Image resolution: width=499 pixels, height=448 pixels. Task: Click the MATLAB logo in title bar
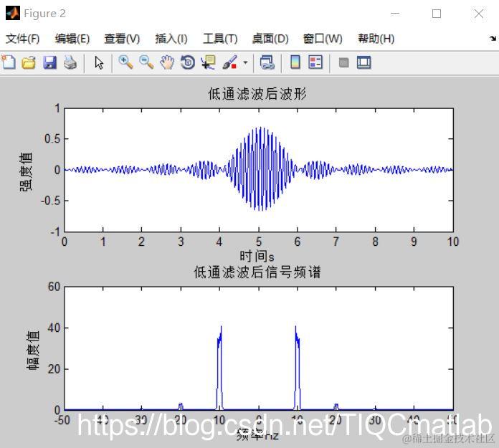13,14
